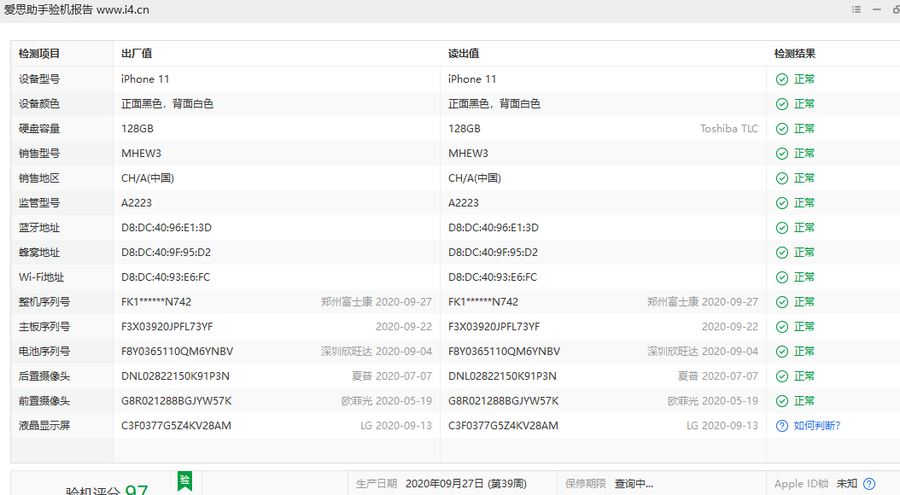Click the '如何判断?' help link

coord(817,426)
